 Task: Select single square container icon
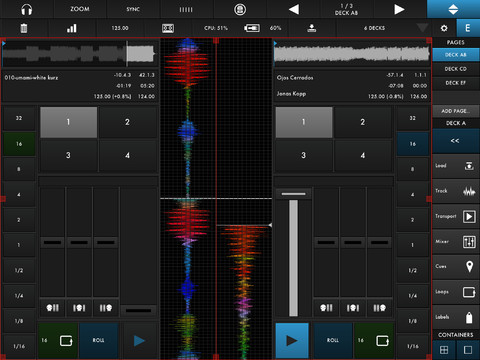[x=468, y=350]
